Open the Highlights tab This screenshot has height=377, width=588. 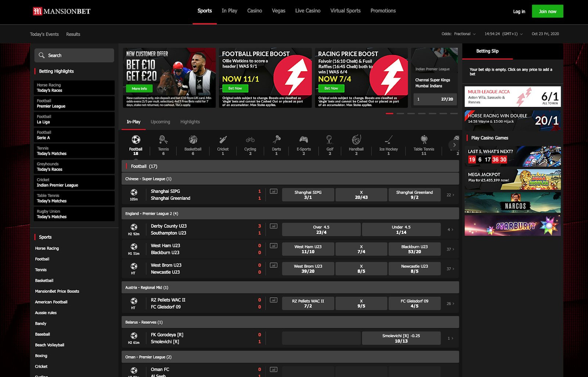[190, 122]
